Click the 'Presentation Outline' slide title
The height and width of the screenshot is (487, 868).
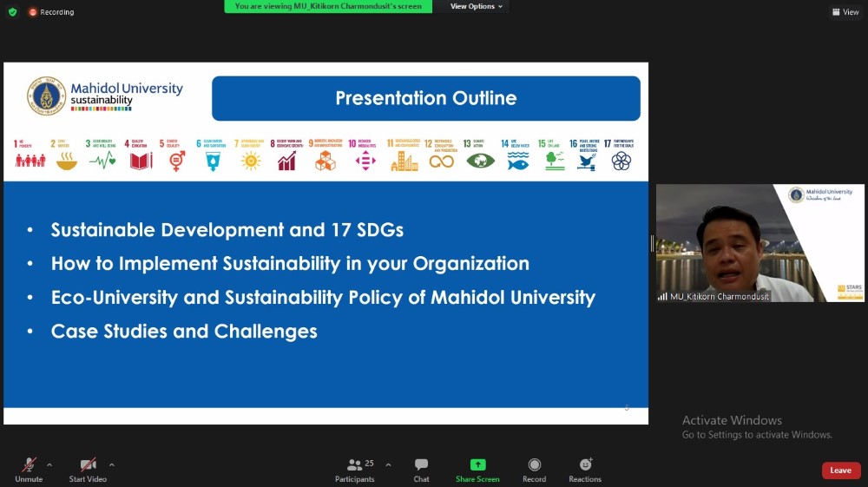click(x=425, y=98)
